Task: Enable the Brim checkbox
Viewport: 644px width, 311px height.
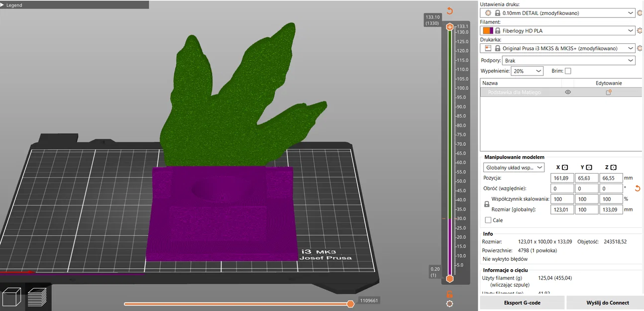Action: pyautogui.click(x=568, y=71)
